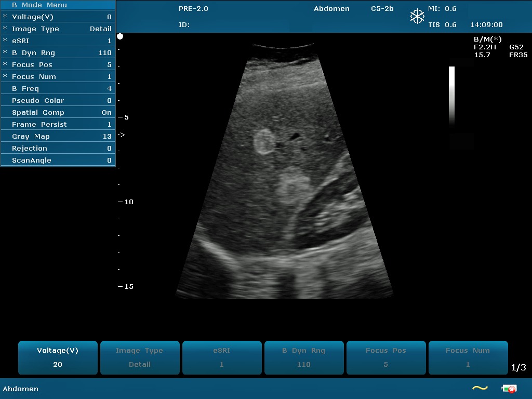Select Frame Persist in B Mode menu
The height and width of the screenshot is (399, 532).
click(x=58, y=125)
